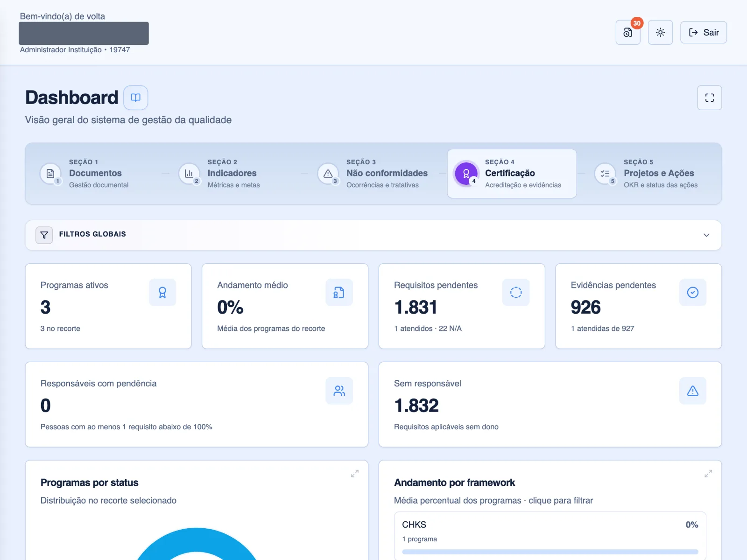Enter fullscreen mode with the expand icon

coord(710,98)
